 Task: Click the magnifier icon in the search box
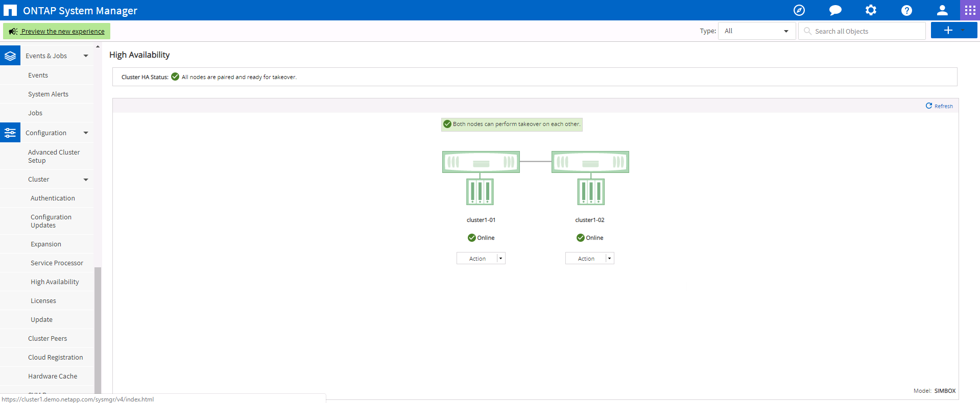(807, 31)
